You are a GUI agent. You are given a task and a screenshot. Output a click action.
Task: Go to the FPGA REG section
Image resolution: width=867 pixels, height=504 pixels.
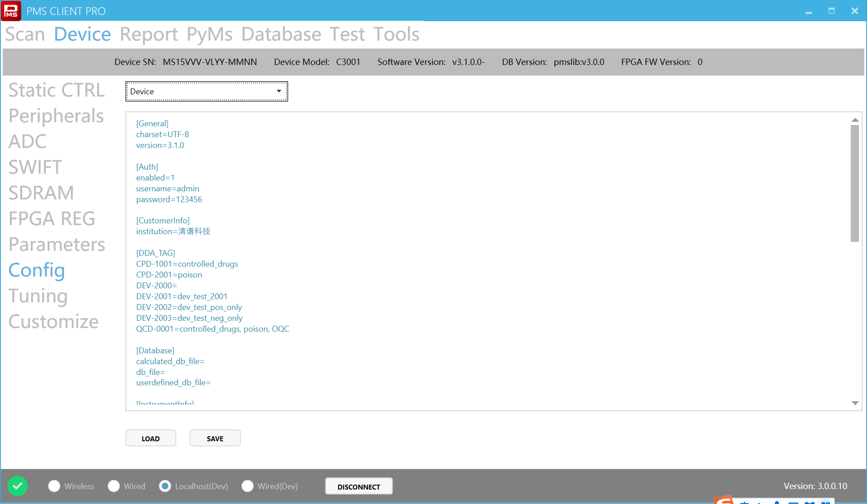click(52, 219)
